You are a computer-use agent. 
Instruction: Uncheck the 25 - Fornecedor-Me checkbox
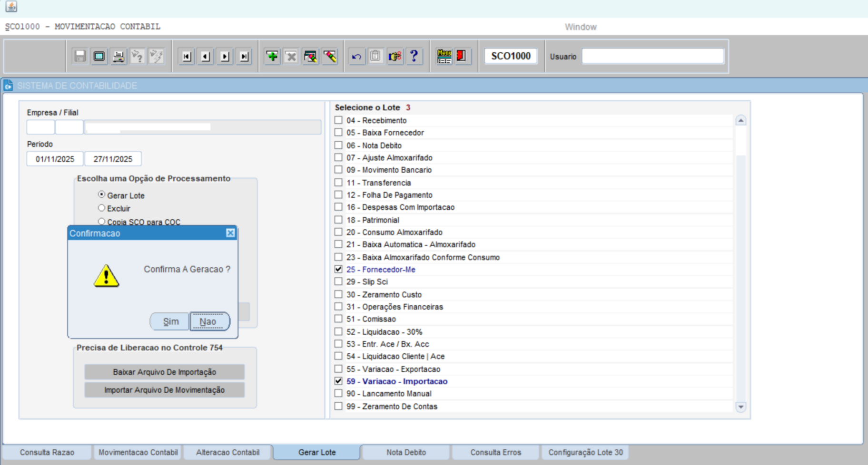pyautogui.click(x=338, y=269)
